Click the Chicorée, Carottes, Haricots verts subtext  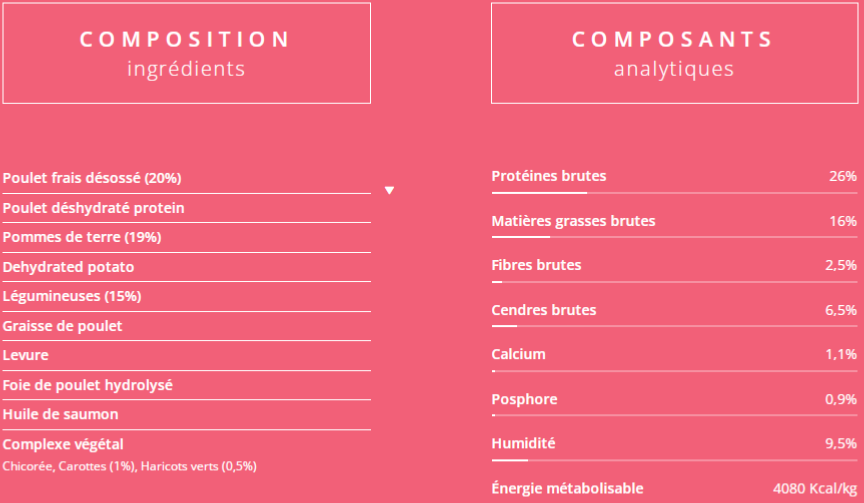(x=129, y=467)
